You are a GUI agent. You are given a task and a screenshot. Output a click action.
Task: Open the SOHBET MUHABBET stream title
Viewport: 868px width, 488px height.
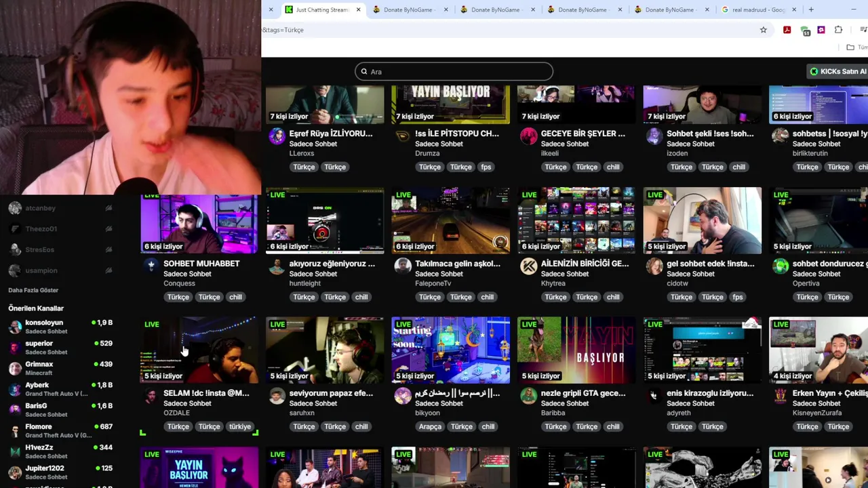click(201, 264)
